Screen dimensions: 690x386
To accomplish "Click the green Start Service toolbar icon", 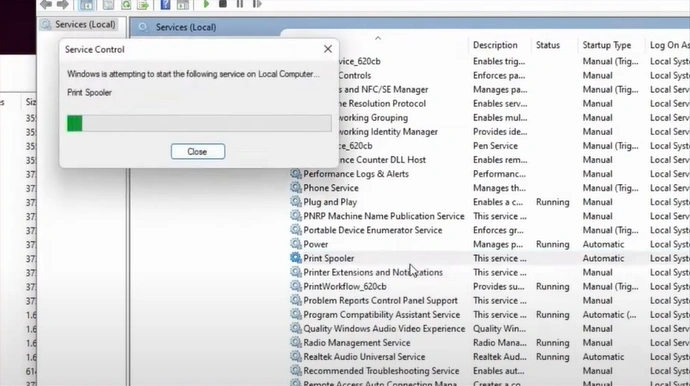I will tap(206, 4).
